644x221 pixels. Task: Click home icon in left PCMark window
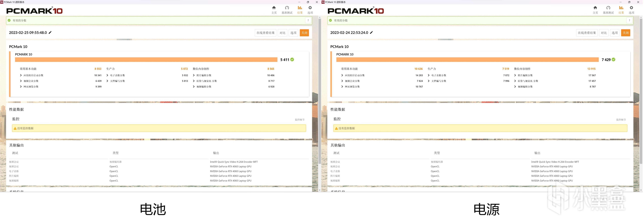[x=274, y=8]
